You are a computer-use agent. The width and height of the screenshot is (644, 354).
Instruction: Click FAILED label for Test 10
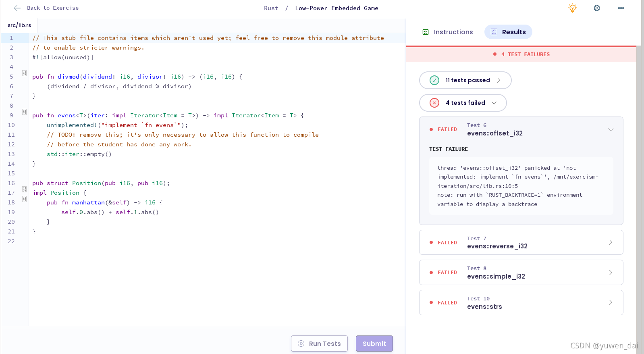tap(447, 303)
